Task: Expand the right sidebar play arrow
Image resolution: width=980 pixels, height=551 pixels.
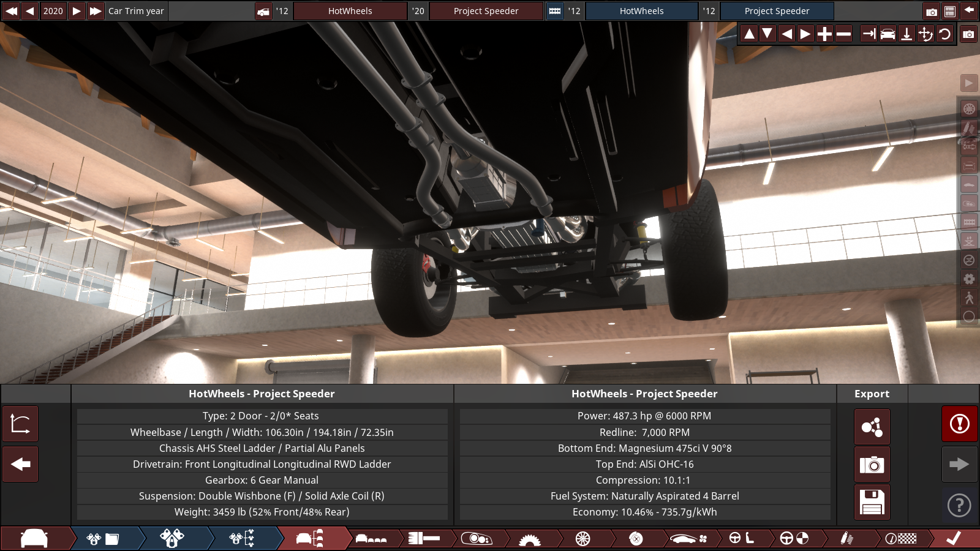Action: 969,83
